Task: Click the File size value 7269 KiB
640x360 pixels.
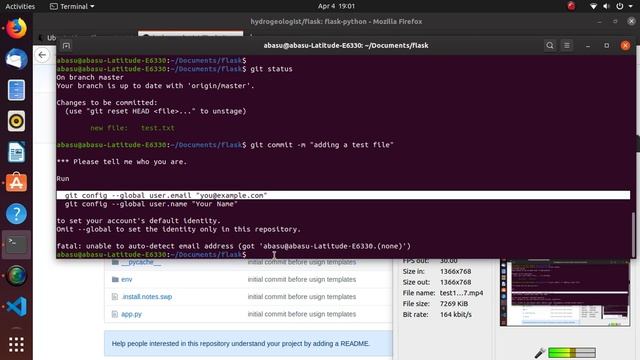Action: [454, 304]
